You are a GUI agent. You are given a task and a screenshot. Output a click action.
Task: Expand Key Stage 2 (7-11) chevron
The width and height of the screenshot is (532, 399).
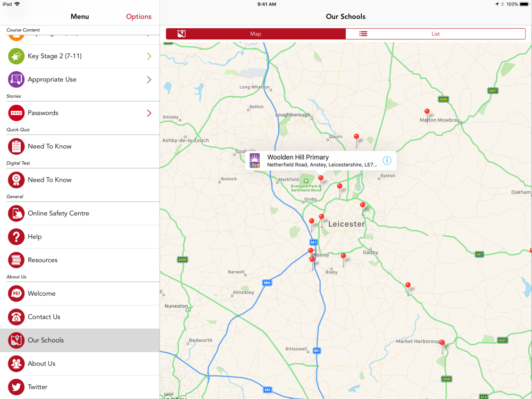149,56
